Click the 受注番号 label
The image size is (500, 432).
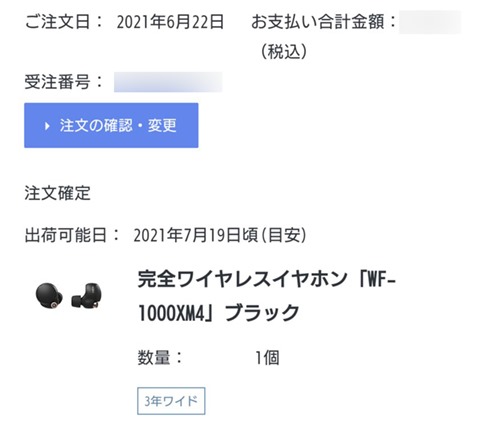tap(57, 82)
